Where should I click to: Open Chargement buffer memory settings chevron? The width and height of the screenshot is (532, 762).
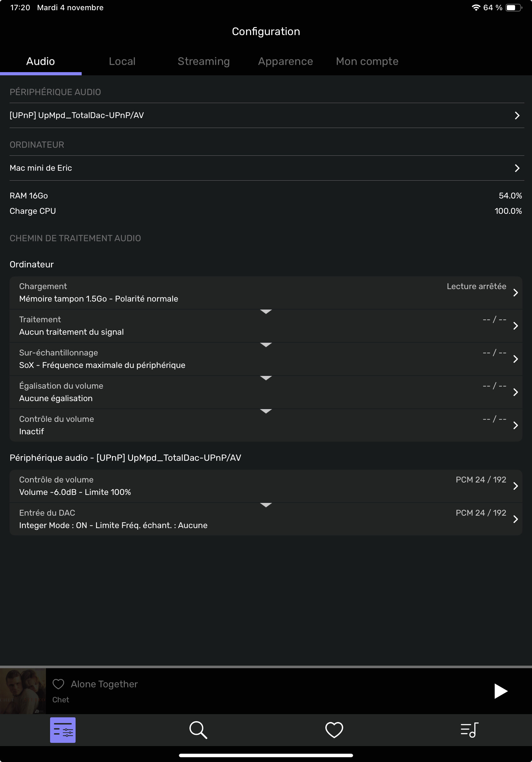(x=515, y=293)
